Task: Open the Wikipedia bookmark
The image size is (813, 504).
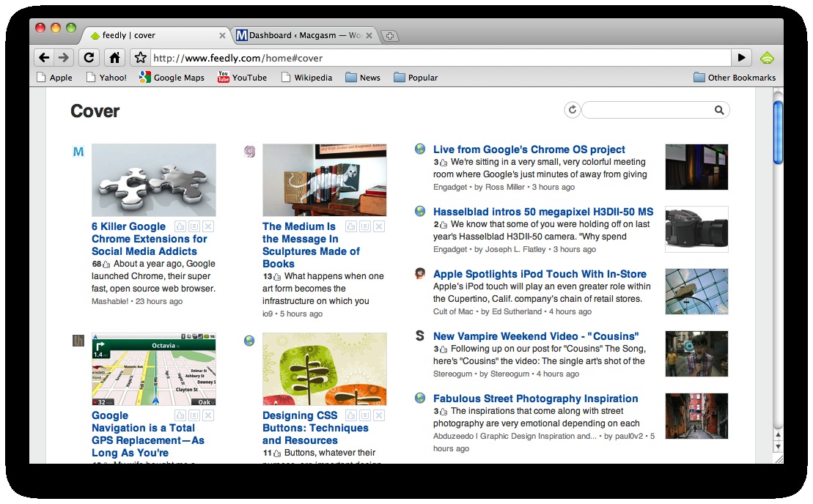Action: [306, 78]
